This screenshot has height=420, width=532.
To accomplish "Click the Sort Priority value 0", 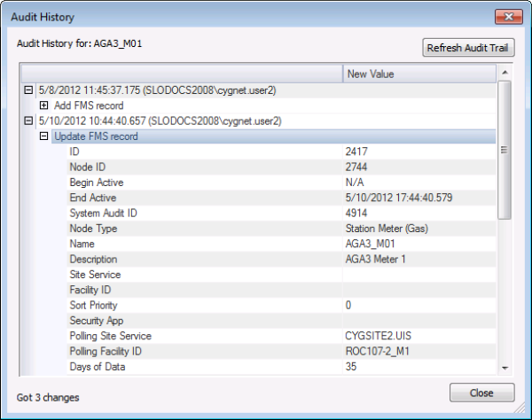I will tap(348, 306).
